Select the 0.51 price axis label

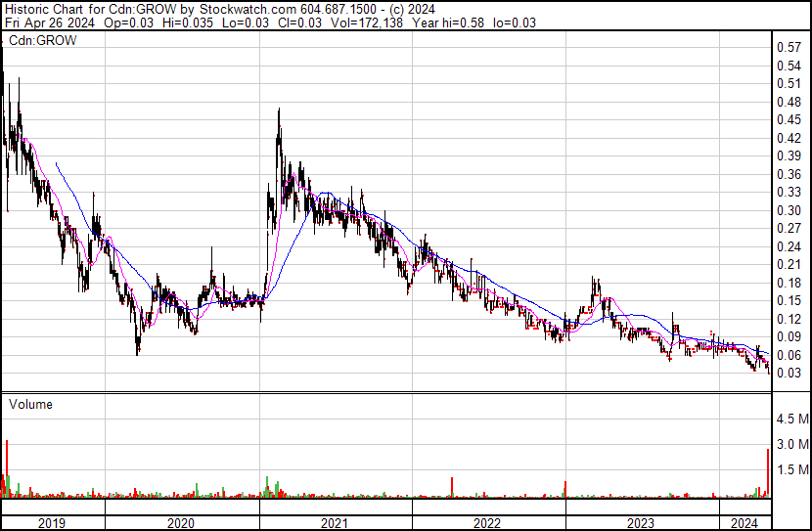[x=789, y=84]
